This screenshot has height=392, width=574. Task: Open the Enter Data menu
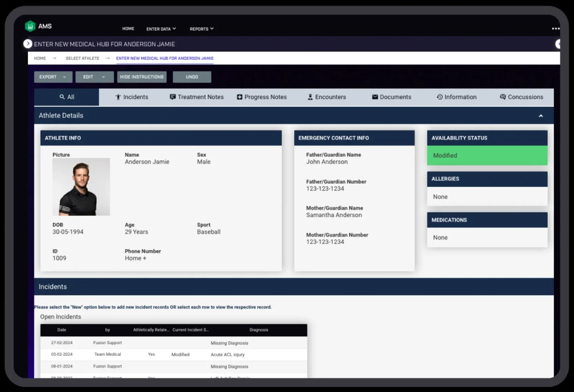coord(161,29)
